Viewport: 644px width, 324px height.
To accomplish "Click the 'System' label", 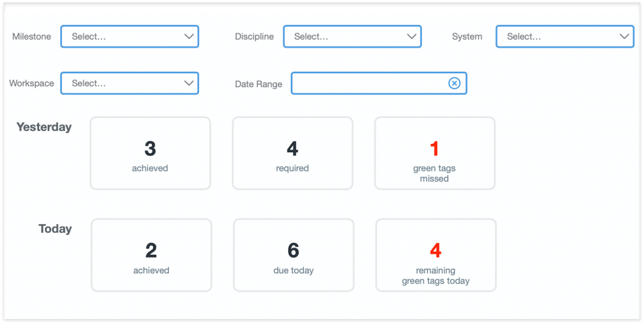I will [467, 37].
